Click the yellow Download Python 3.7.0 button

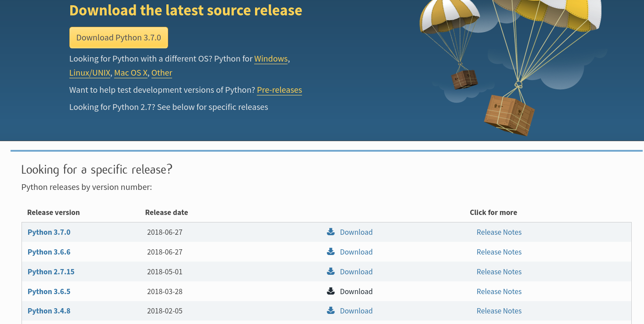[119, 38]
